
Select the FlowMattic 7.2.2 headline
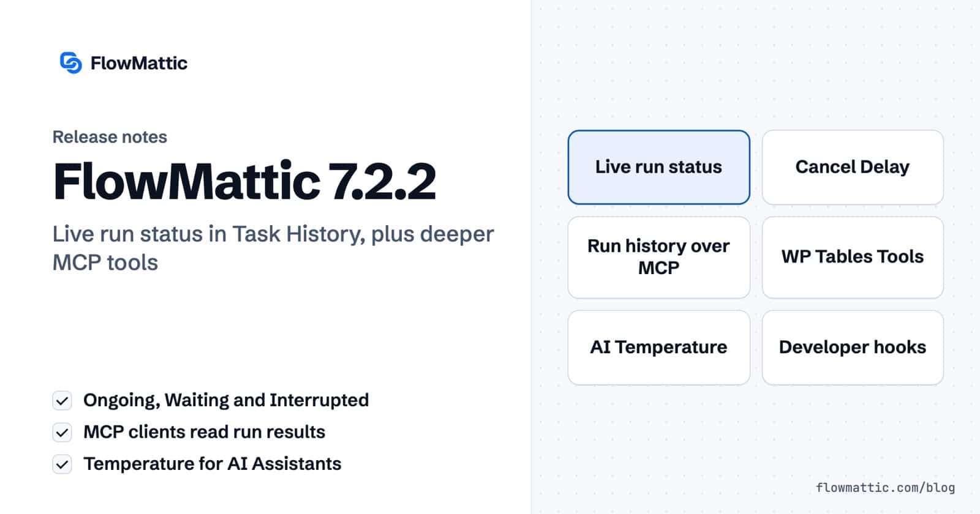(244, 181)
